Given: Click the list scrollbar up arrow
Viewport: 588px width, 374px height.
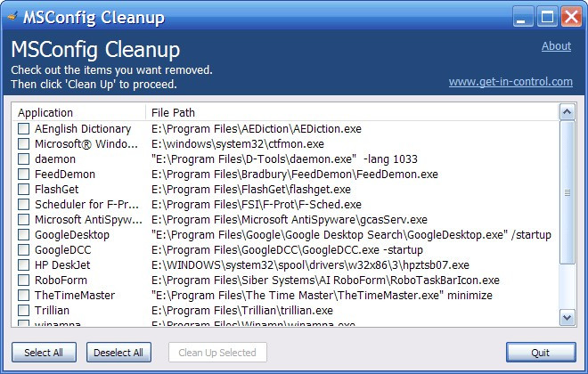Looking at the screenshot, I should 567,112.
